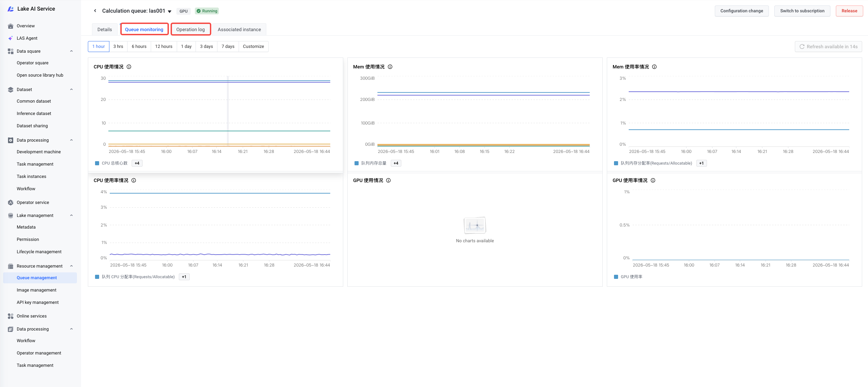The image size is (868, 387).
Task: Click the Online services icon
Action: tap(11, 316)
